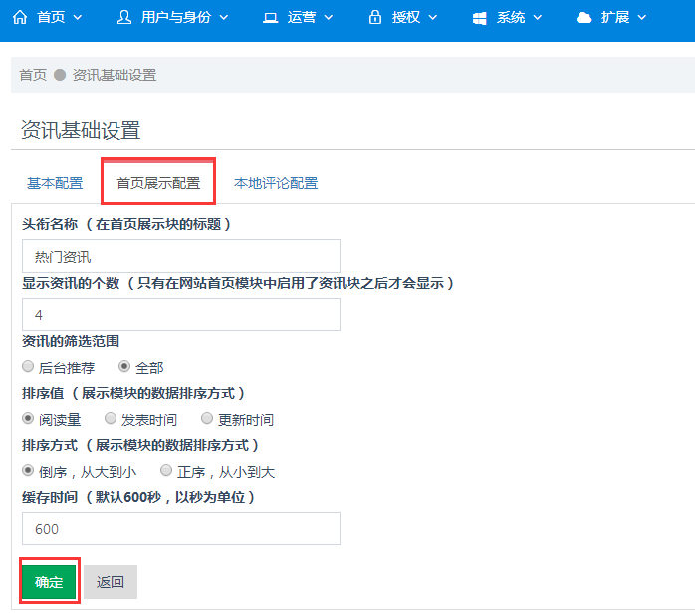Focus the 头衔名称 field with 热门资讯
This screenshot has width=695, height=616.
click(x=181, y=256)
